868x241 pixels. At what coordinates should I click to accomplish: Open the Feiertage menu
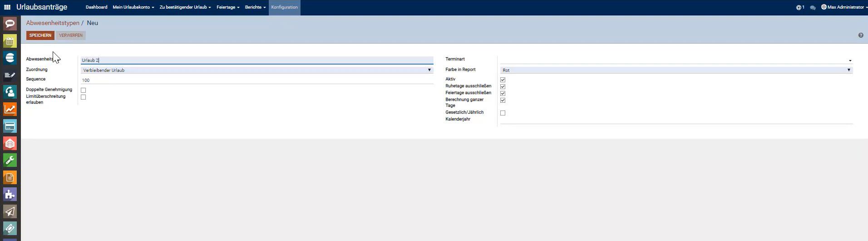point(227,7)
